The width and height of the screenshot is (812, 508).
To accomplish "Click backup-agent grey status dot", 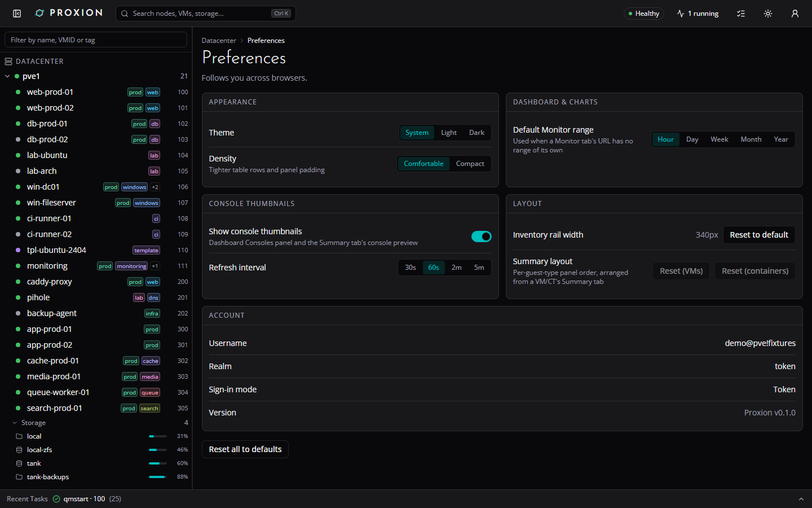I will (x=17, y=313).
